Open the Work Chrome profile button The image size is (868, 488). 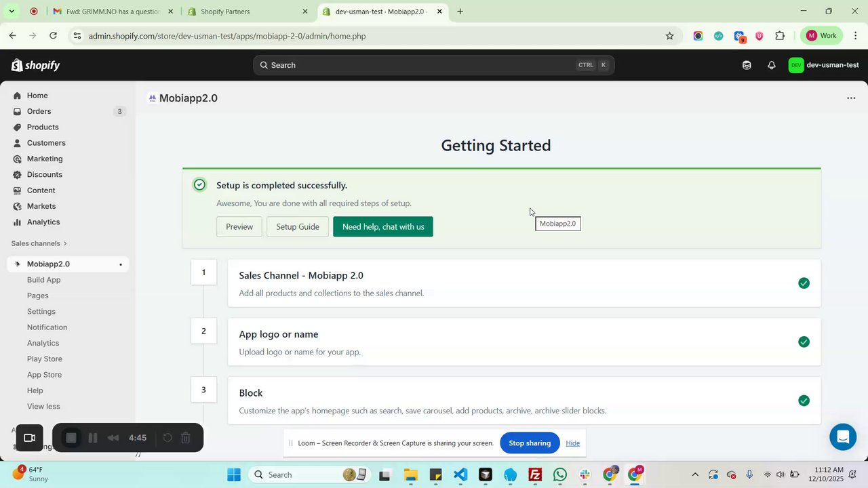pos(822,36)
